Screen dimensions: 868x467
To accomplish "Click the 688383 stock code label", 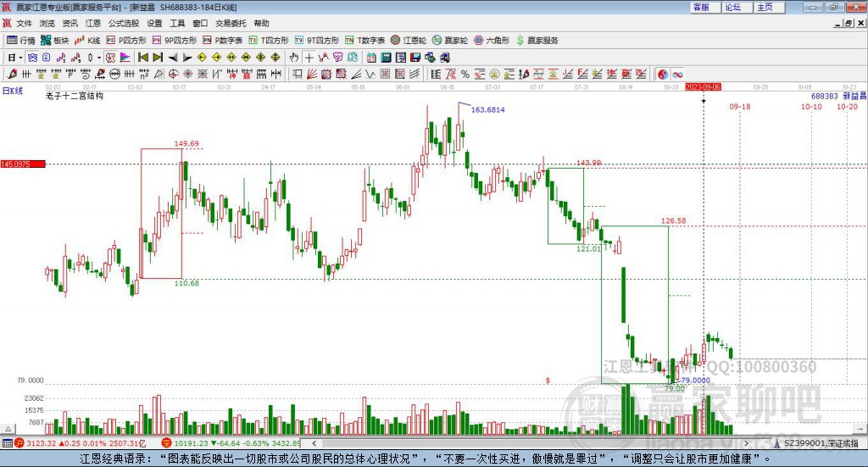I will (x=824, y=96).
